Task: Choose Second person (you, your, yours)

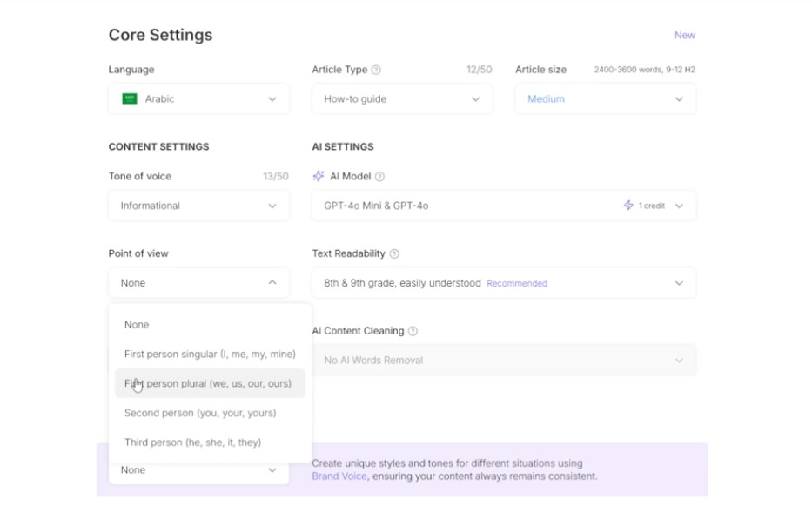Action: point(210,413)
